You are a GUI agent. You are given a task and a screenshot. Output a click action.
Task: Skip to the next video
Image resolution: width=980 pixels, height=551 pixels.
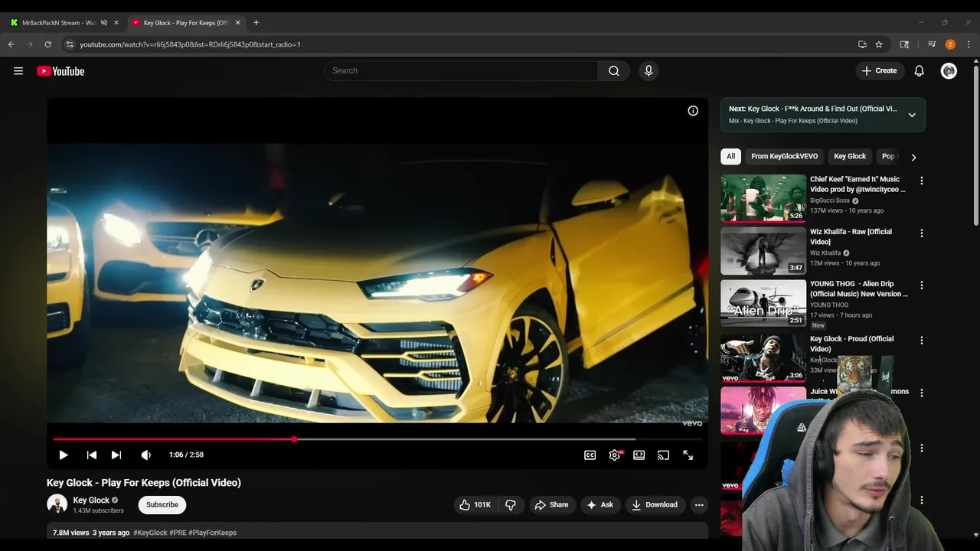[116, 455]
